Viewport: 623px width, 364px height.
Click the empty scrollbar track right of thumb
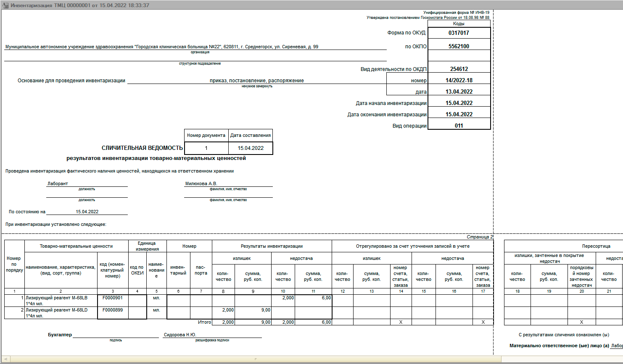pos(559,359)
